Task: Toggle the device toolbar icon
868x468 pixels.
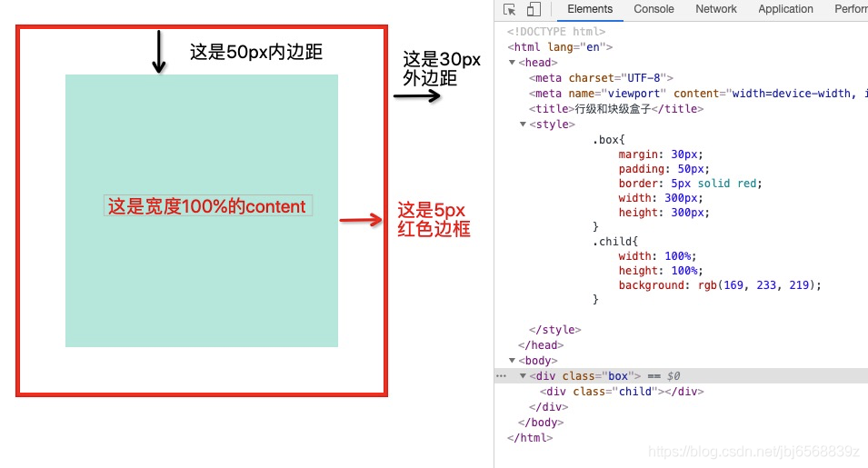Action: point(534,9)
